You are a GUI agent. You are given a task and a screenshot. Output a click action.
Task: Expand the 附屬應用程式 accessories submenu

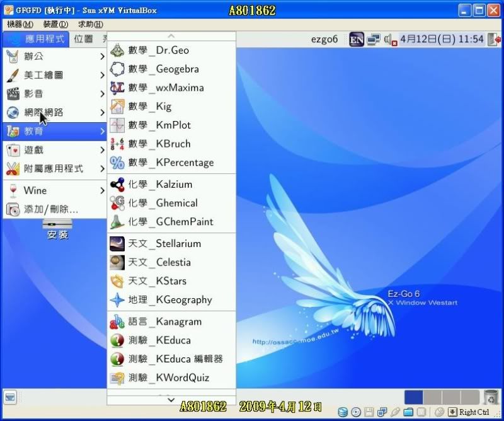(x=55, y=168)
